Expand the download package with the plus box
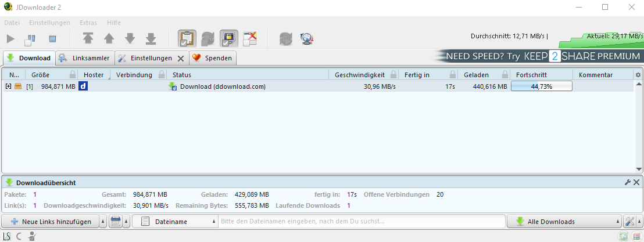This screenshot has height=242, width=644. (x=8, y=86)
